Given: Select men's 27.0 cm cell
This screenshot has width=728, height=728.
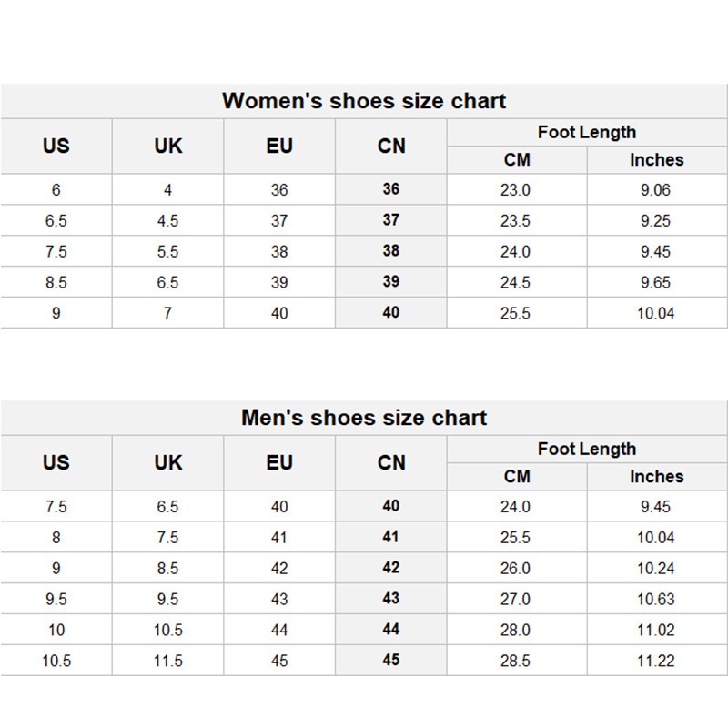Looking at the screenshot, I should tap(517, 599).
